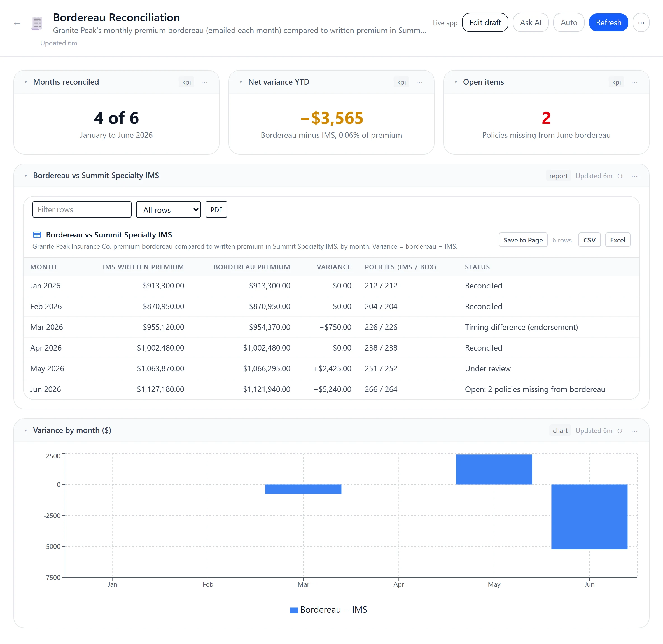Open Net variance YTD card options menu
663x644 pixels.
(x=419, y=83)
